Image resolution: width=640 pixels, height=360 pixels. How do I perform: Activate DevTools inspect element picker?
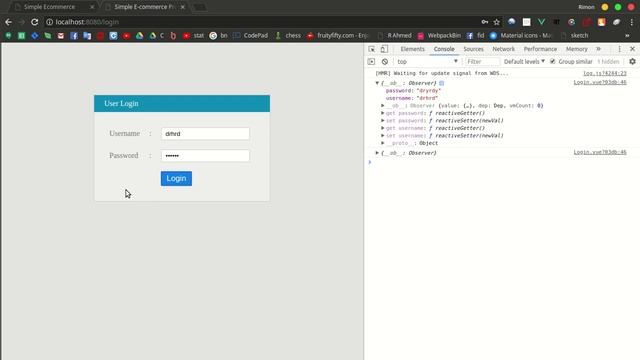[x=371, y=49]
